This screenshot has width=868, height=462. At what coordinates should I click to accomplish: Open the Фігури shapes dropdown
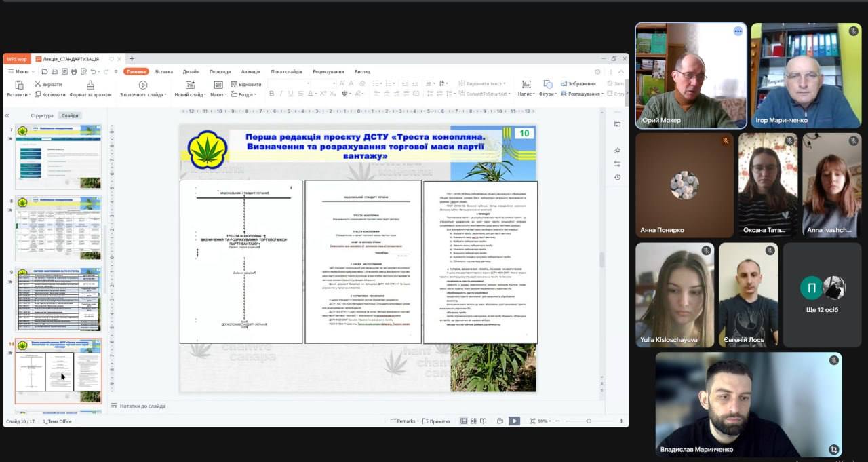tap(547, 94)
